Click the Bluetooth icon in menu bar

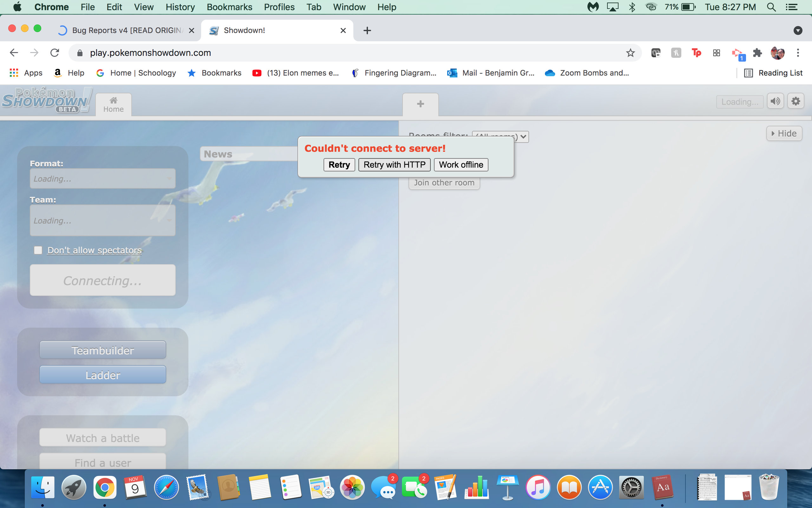632,7
